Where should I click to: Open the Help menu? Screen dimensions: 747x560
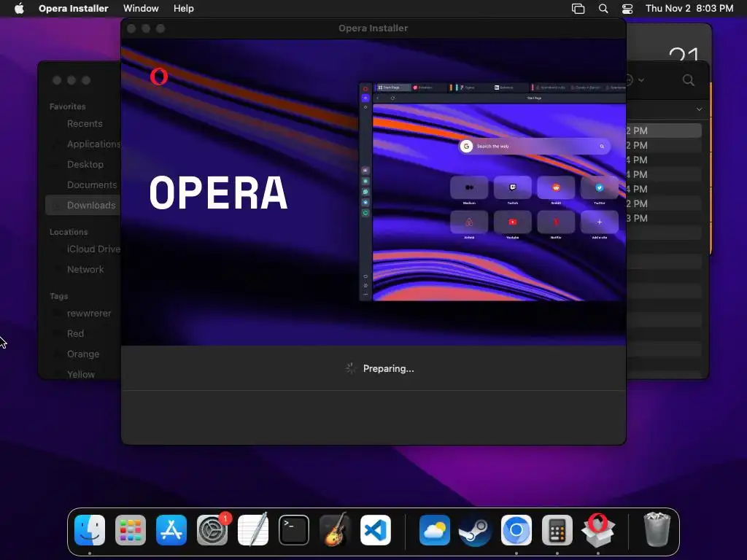point(183,9)
